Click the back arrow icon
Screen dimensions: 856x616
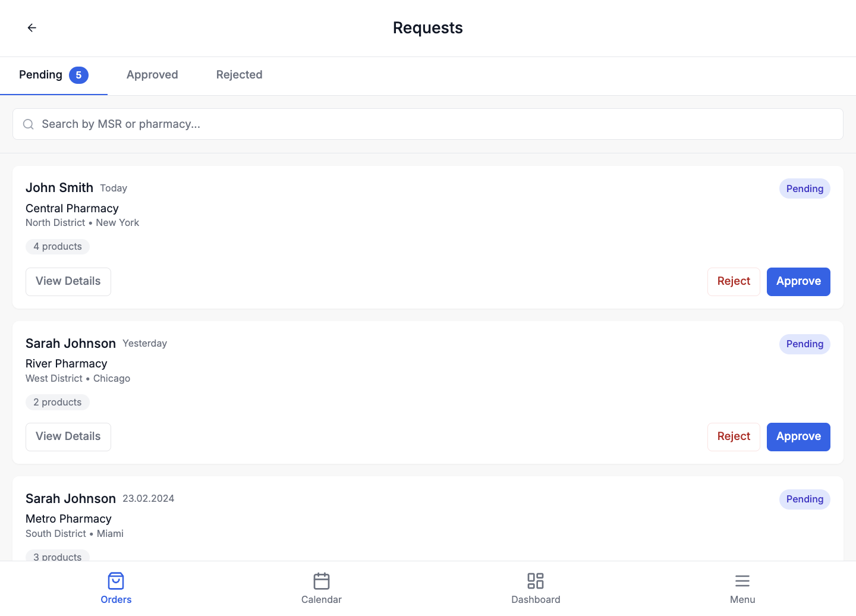pos(32,28)
